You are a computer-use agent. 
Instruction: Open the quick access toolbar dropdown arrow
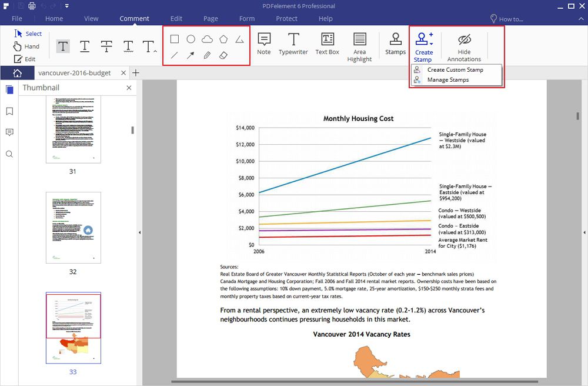coord(66,6)
